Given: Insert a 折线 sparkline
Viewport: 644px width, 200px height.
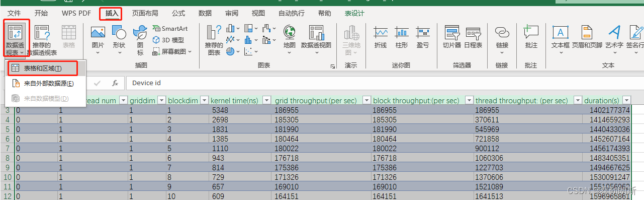Looking at the screenshot, I should (x=381, y=37).
